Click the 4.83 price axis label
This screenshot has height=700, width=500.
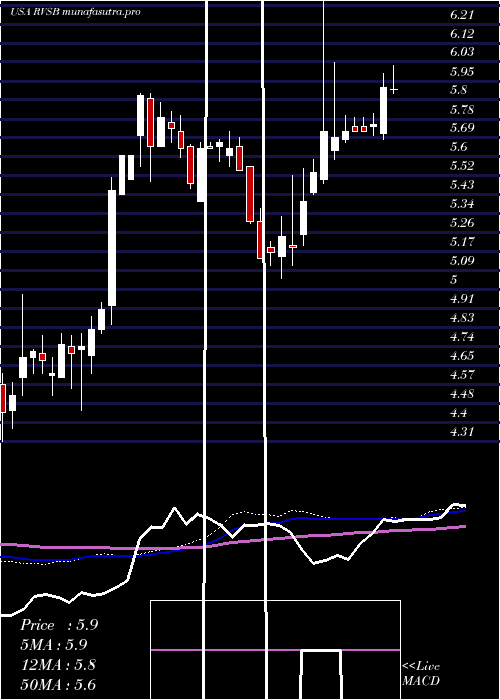462,318
